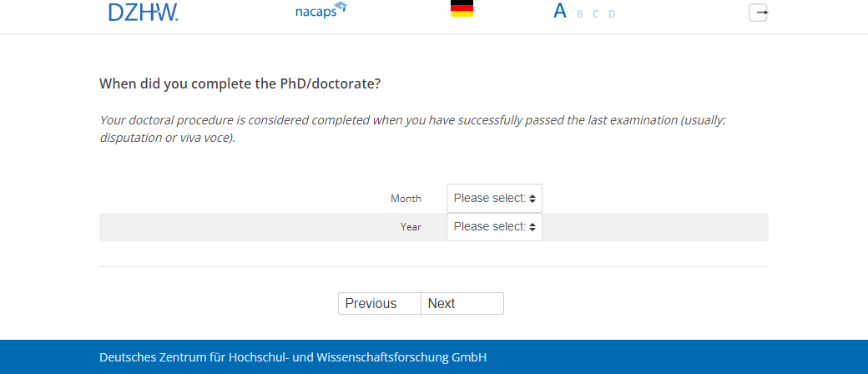Viewport: 868px width, 374px height.
Task: Click the arrows on the Year select
Action: coord(532,227)
